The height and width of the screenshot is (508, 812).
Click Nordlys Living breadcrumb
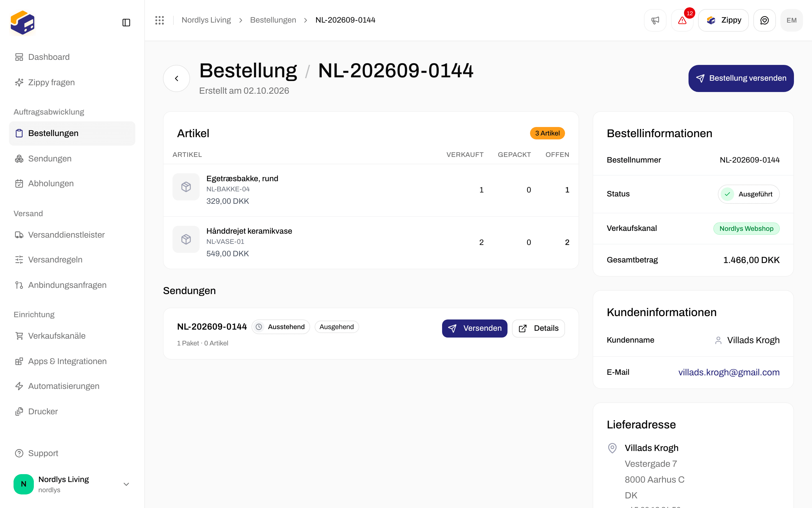[206, 20]
